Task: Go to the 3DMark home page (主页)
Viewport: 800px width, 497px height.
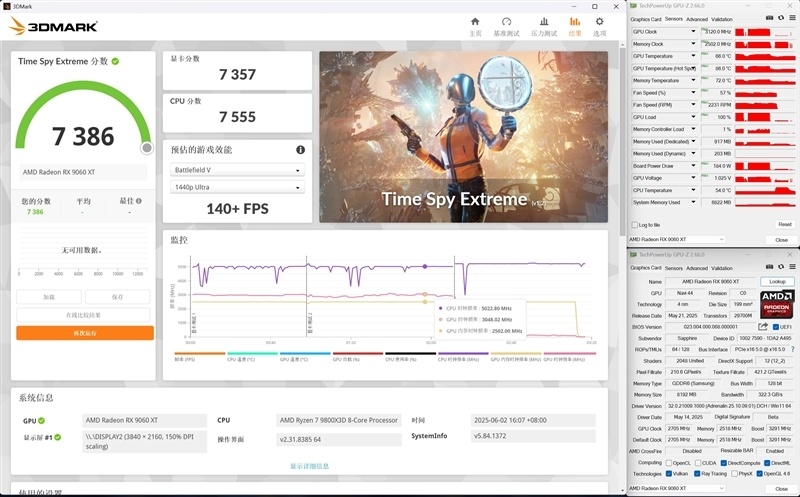Action: (475, 27)
